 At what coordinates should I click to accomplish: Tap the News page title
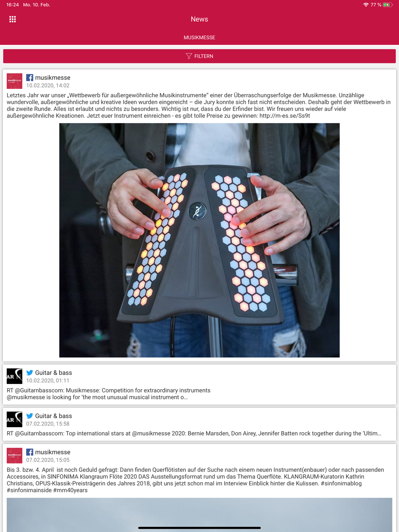199,19
